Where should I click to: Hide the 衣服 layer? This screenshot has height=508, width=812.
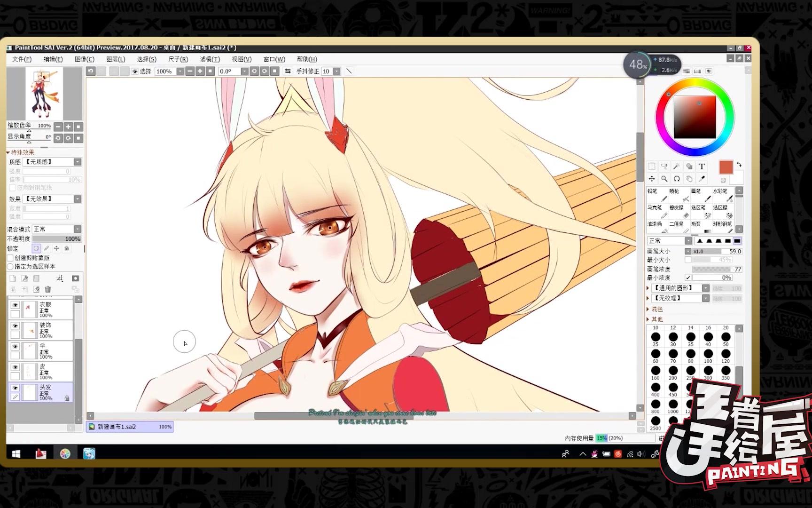[15, 305]
